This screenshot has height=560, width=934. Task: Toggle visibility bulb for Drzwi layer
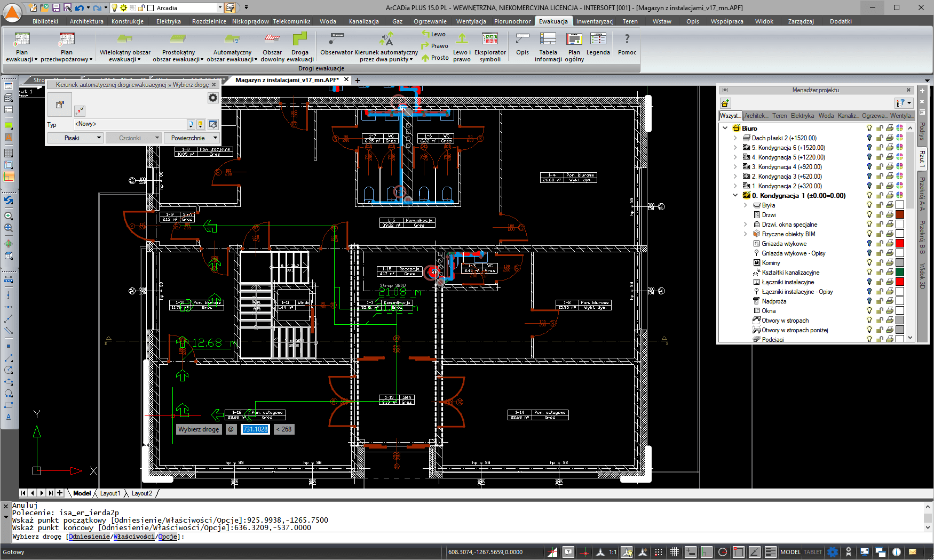(869, 215)
